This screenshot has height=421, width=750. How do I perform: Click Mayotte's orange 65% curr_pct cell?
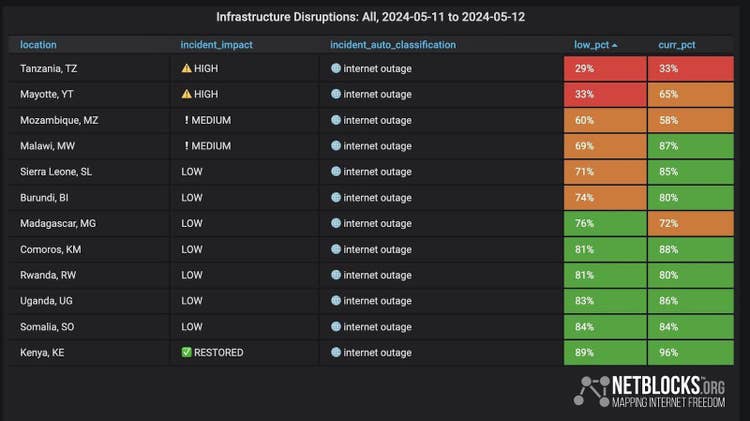pyautogui.click(x=690, y=94)
